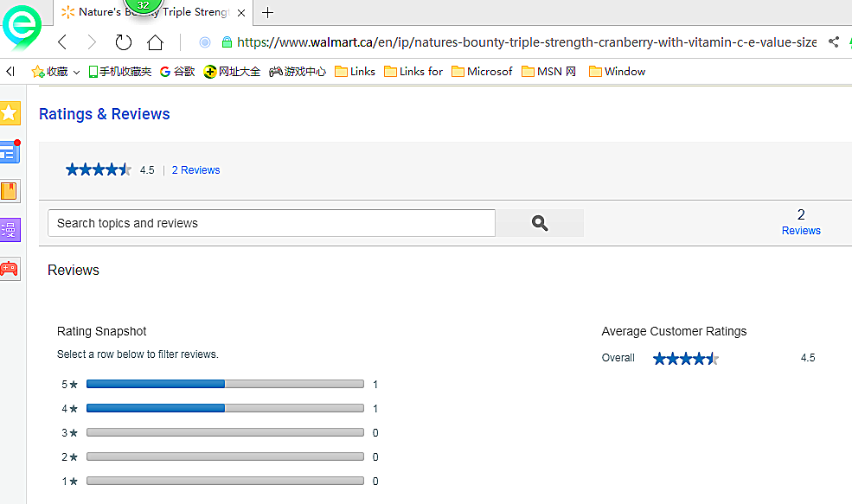Screen dimensions: 852x504
Task: Reload the page with refresh icon
Action: tap(123, 42)
